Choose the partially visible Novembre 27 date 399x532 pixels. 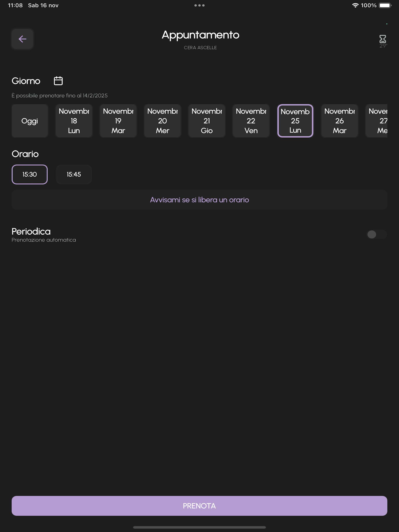coord(376,121)
